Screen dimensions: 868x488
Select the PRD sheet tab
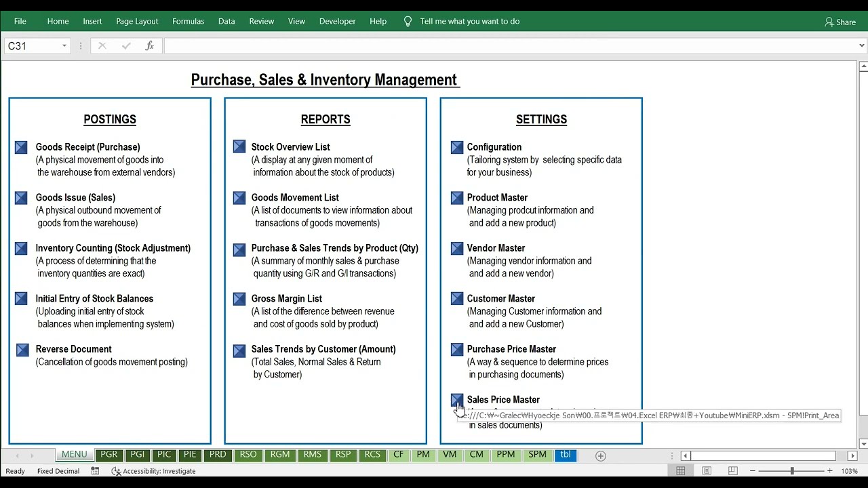pos(218,455)
